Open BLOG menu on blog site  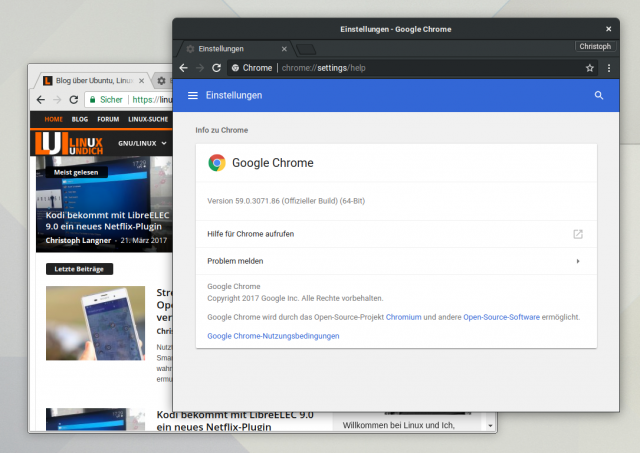[80, 119]
